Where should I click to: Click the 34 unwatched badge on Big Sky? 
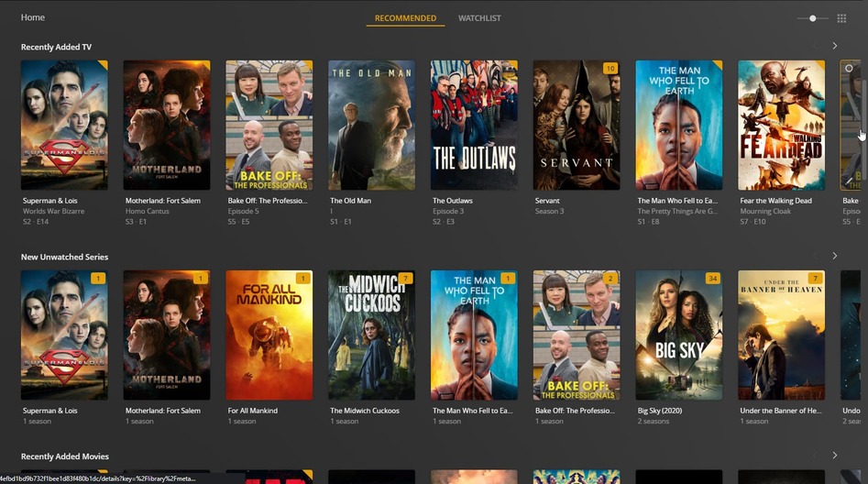coord(713,279)
